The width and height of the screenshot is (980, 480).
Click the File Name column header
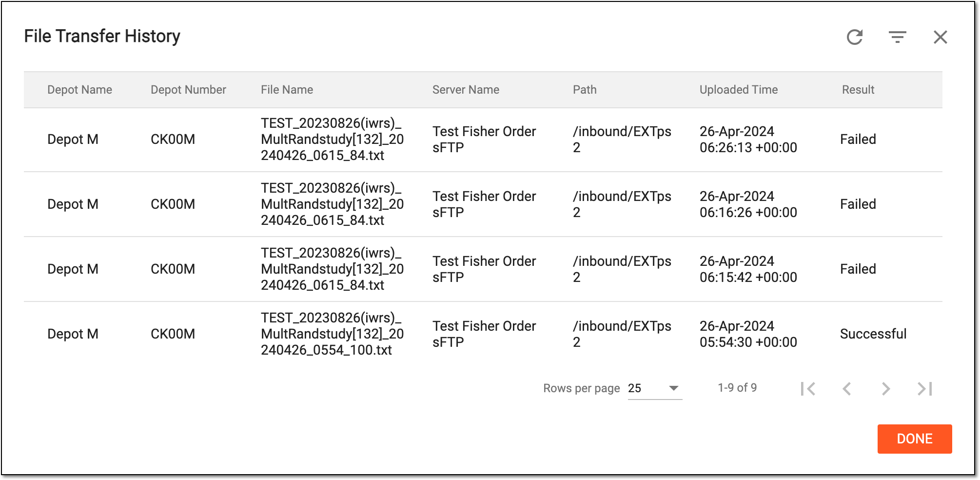pos(287,90)
